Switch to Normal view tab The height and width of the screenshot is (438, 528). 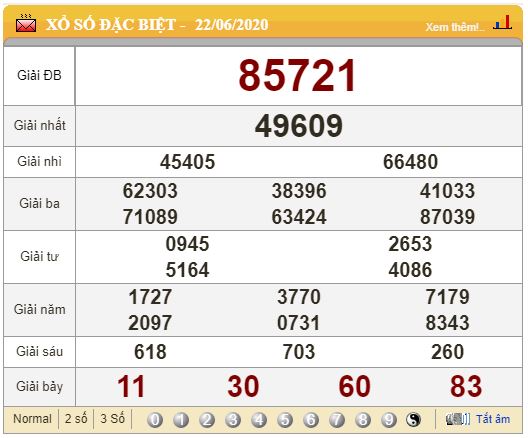point(32,419)
